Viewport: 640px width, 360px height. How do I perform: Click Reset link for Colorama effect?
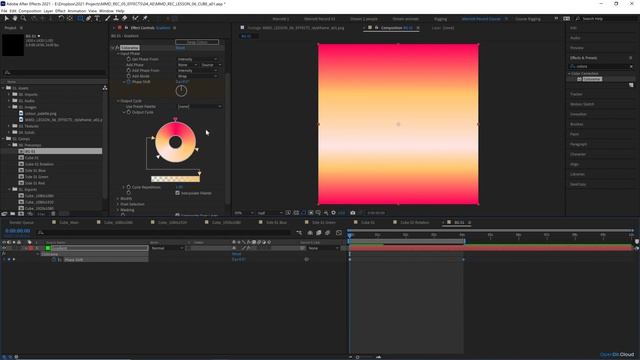[180, 48]
